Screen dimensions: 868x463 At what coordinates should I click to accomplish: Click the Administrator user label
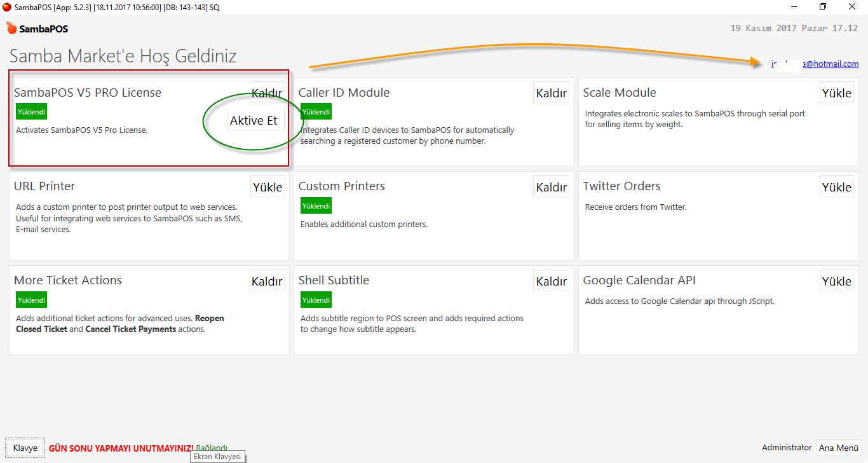787,448
